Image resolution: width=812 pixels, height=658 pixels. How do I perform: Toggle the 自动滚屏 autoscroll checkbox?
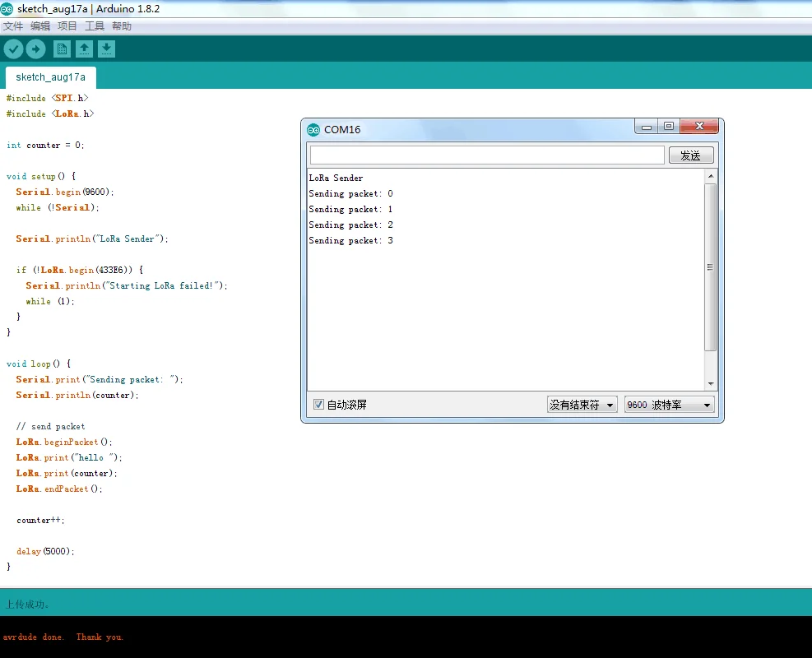(x=318, y=405)
